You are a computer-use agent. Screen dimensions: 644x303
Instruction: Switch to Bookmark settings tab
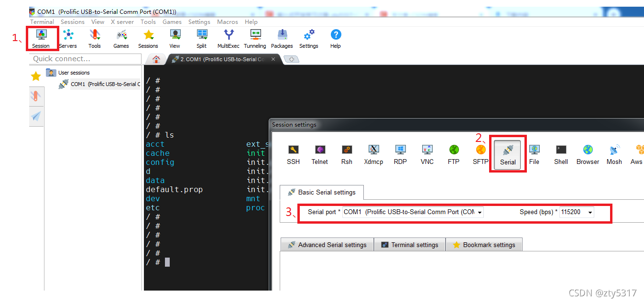coord(484,245)
